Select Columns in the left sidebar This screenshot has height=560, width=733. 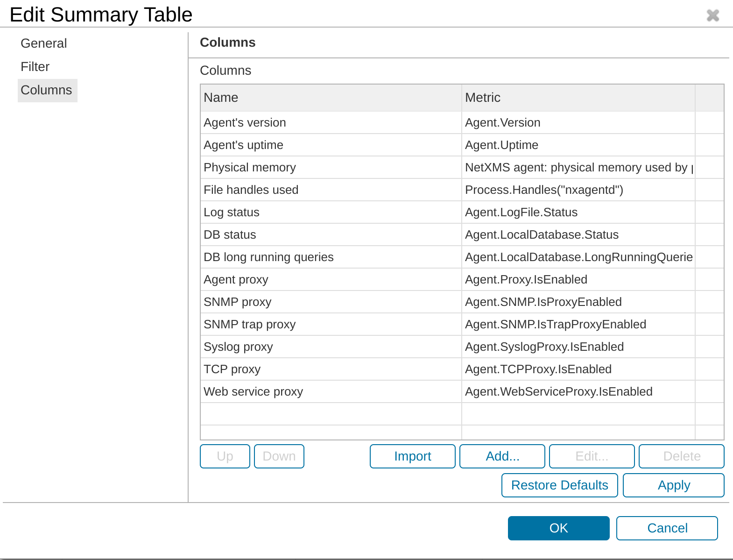click(x=47, y=90)
